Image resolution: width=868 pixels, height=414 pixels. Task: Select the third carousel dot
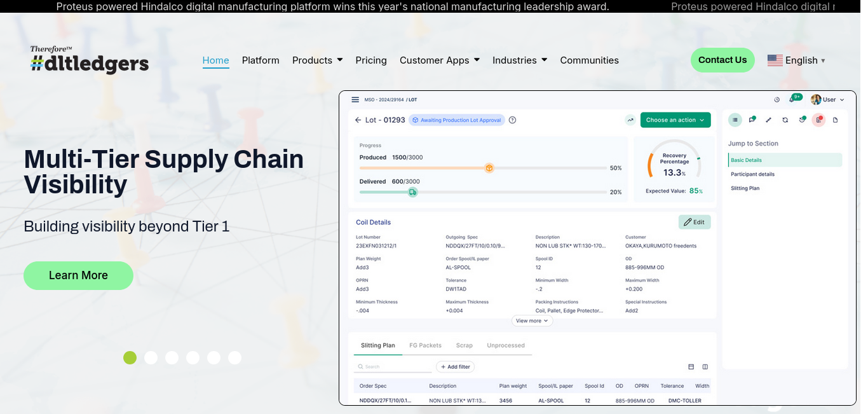[172, 357]
